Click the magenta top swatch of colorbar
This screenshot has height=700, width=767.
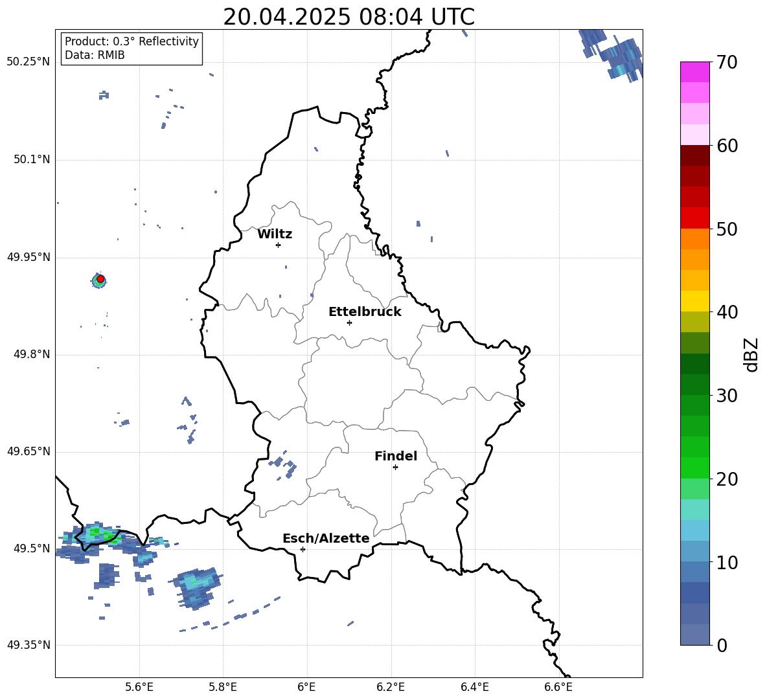click(695, 72)
